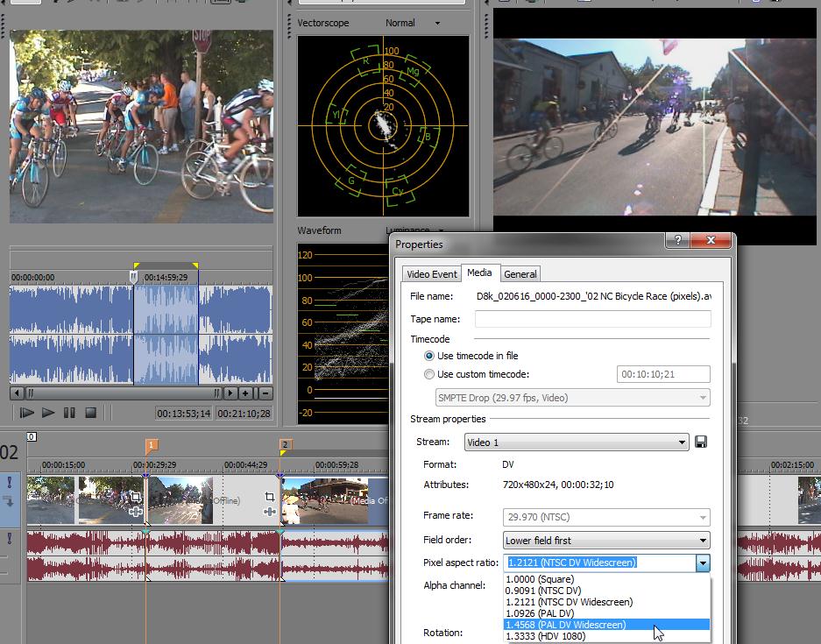Switch to the Video Event tab

pyautogui.click(x=431, y=274)
